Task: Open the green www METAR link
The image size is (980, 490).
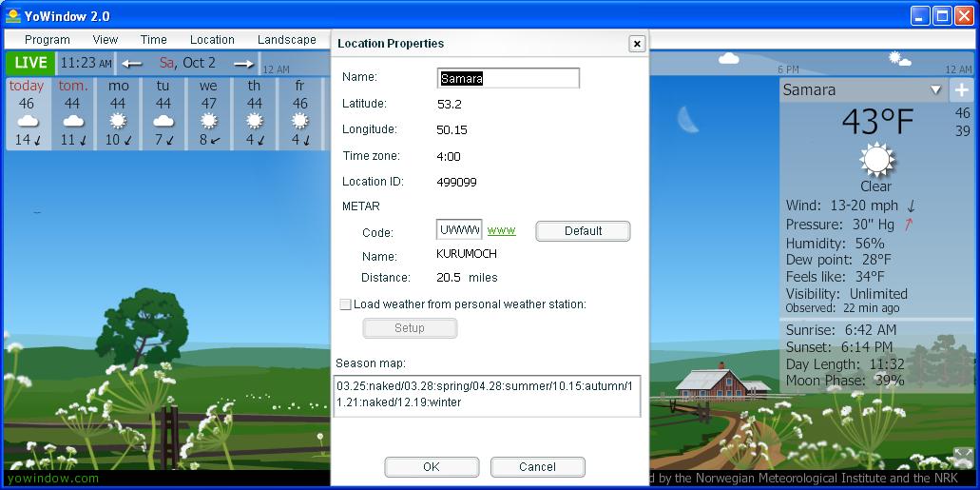Action: tap(501, 230)
